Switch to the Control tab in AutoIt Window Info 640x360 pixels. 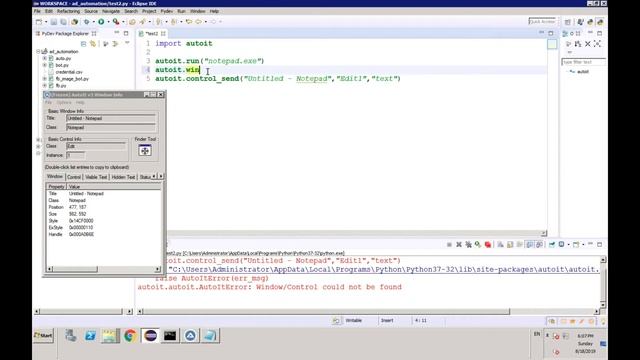(74, 177)
